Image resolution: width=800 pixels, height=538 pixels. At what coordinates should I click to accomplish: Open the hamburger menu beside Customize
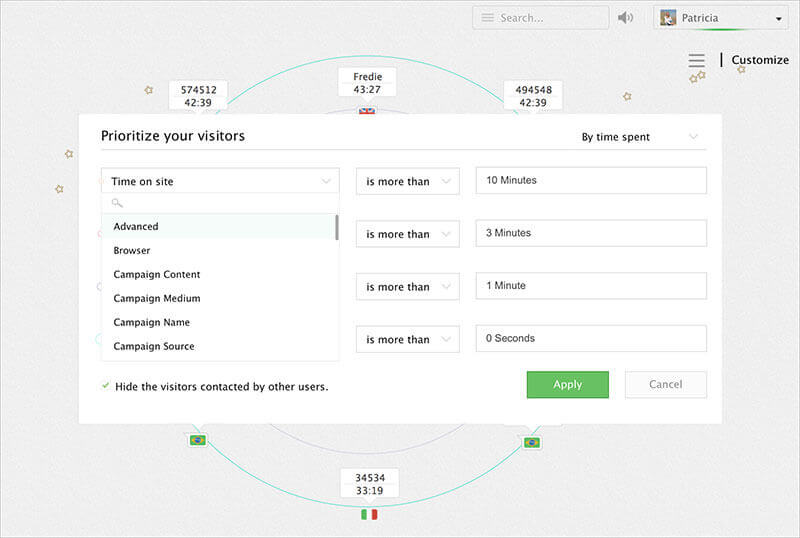[x=696, y=60]
